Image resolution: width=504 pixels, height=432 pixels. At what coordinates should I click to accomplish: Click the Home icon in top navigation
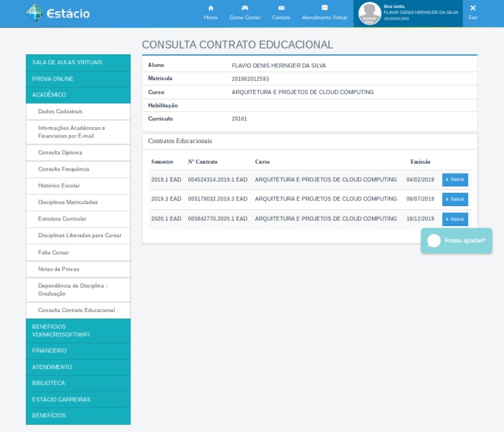pos(211,8)
